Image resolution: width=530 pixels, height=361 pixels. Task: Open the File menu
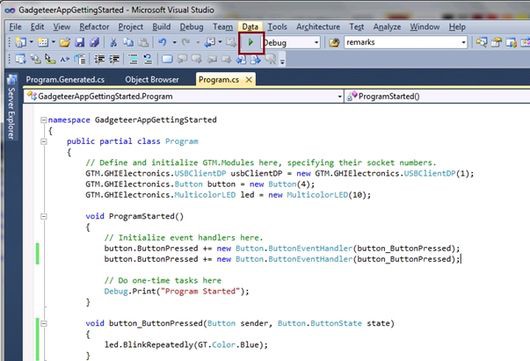click(15, 27)
